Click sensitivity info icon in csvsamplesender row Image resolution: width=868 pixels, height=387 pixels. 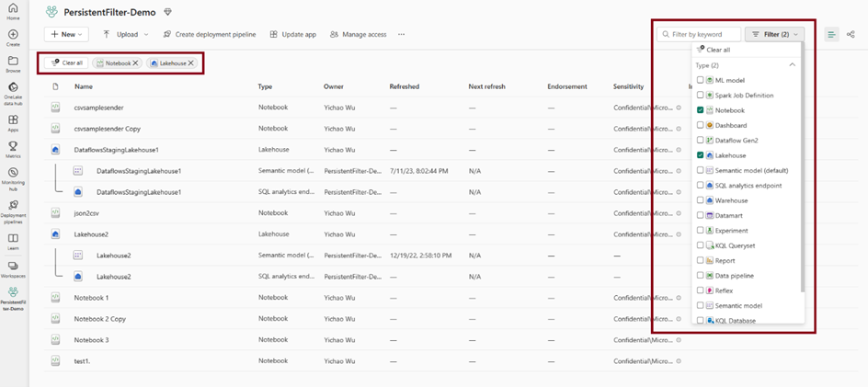(680, 108)
